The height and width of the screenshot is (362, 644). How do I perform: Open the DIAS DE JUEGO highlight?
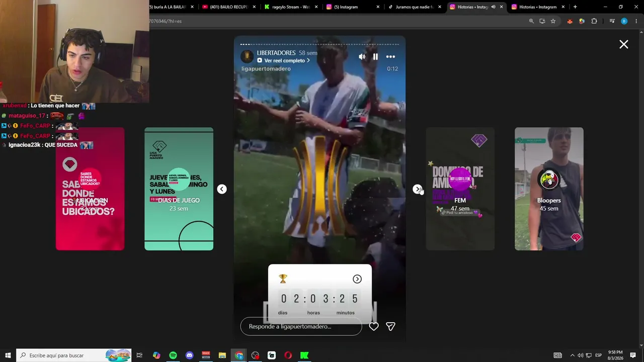pyautogui.click(x=179, y=189)
